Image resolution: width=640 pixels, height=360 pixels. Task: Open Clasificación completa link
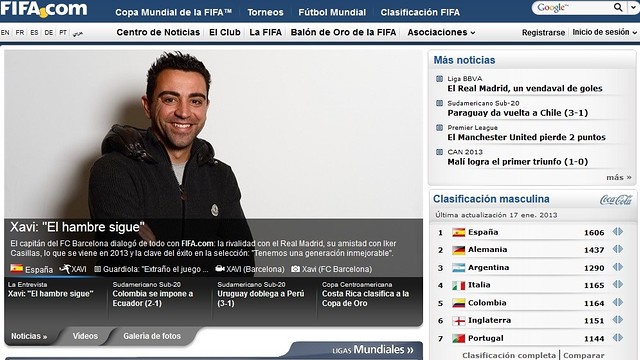click(x=509, y=355)
